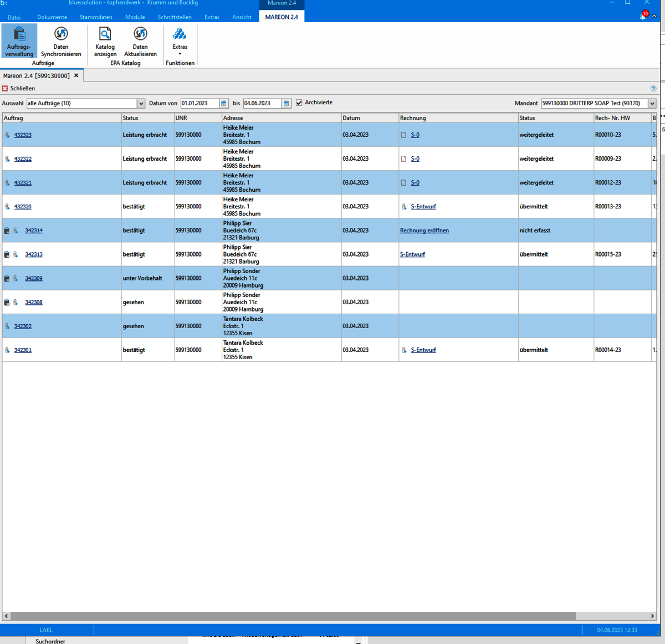
Task: Open the Stammdaten menu
Action: point(96,17)
